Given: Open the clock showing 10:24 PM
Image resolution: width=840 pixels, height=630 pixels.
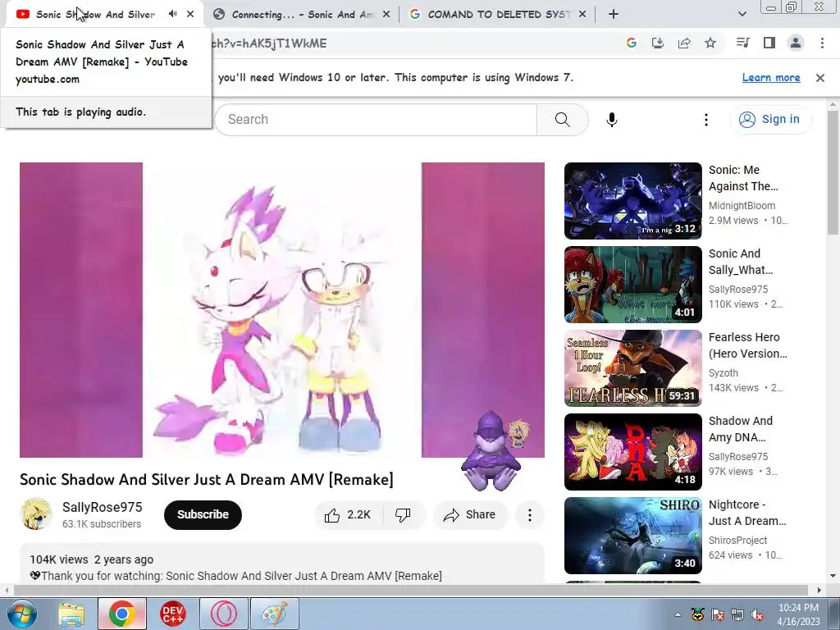Looking at the screenshot, I should [x=798, y=614].
